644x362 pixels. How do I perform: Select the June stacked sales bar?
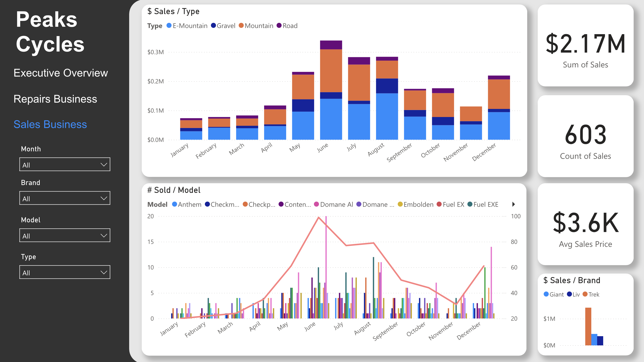[x=331, y=90]
